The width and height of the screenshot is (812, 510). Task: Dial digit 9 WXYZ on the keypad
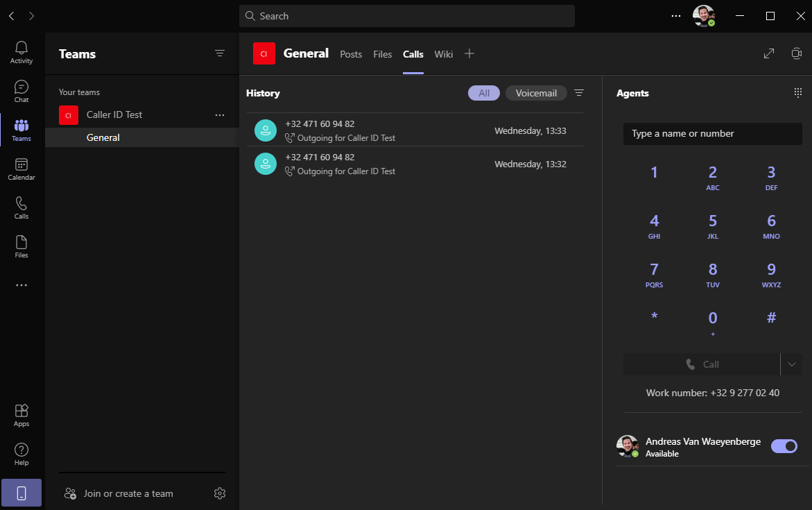click(771, 275)
